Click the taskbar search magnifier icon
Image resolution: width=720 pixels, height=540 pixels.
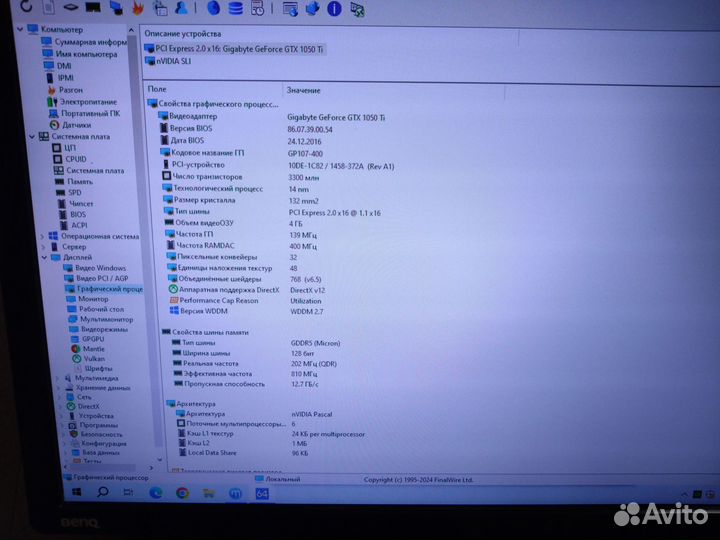pyautogui.click(x=102, y=493)
